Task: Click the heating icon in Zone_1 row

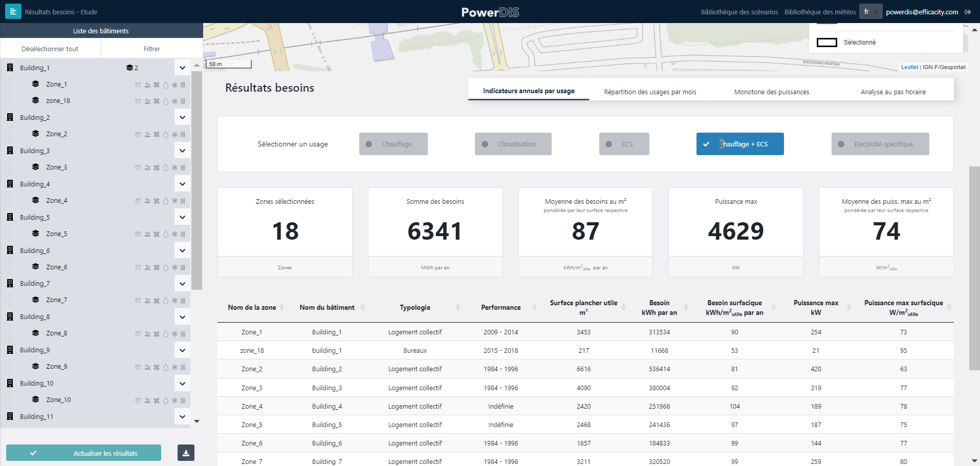Action: point(138,85)
